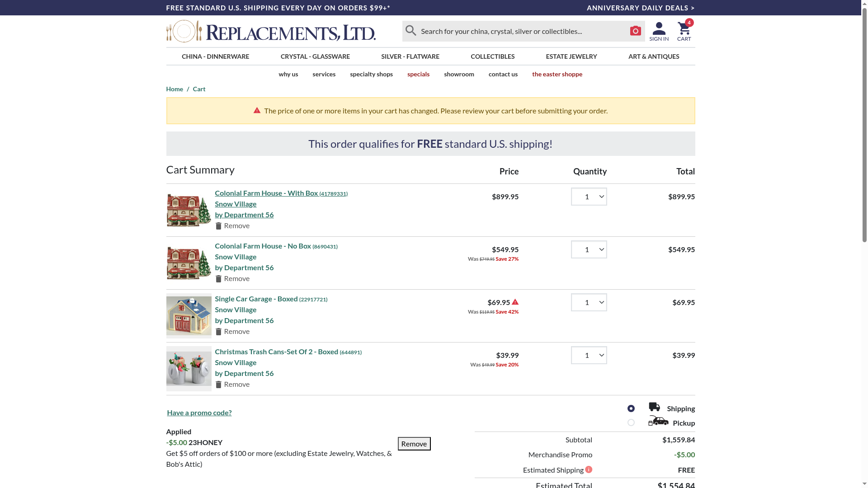Expand quantity dropdown for Christmas Trash Cans
Viewport: 868px width, 488px height.
pyautogui.click(x=589, y=355)
